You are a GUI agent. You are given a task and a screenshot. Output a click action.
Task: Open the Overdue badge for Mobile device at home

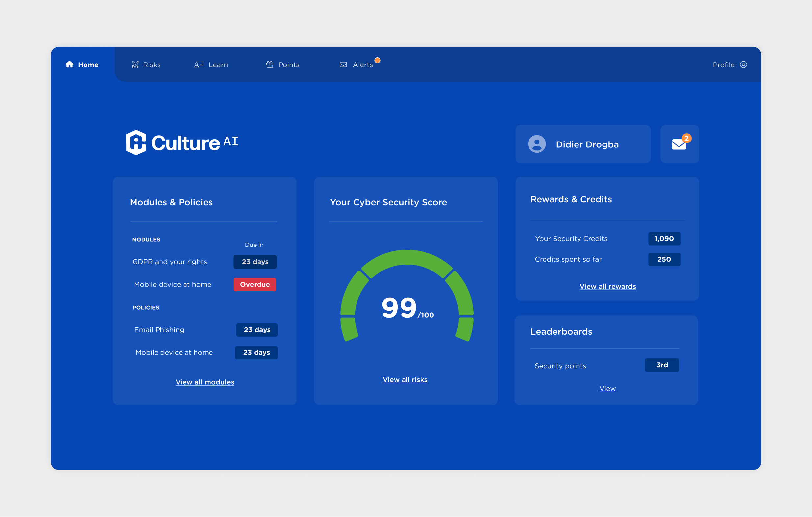coord(255,284)
